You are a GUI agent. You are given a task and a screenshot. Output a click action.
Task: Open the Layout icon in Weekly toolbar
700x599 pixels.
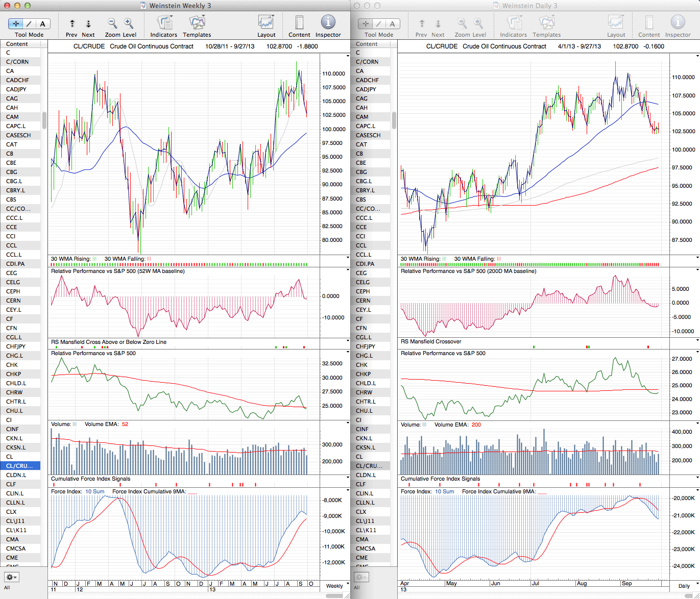coord(266,23)
